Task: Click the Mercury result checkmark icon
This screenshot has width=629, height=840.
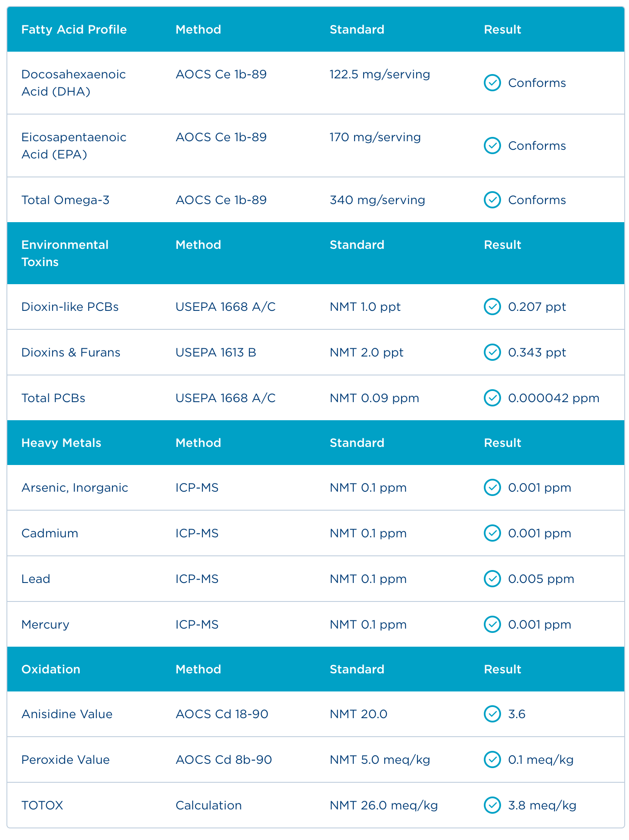Action: 492,625
